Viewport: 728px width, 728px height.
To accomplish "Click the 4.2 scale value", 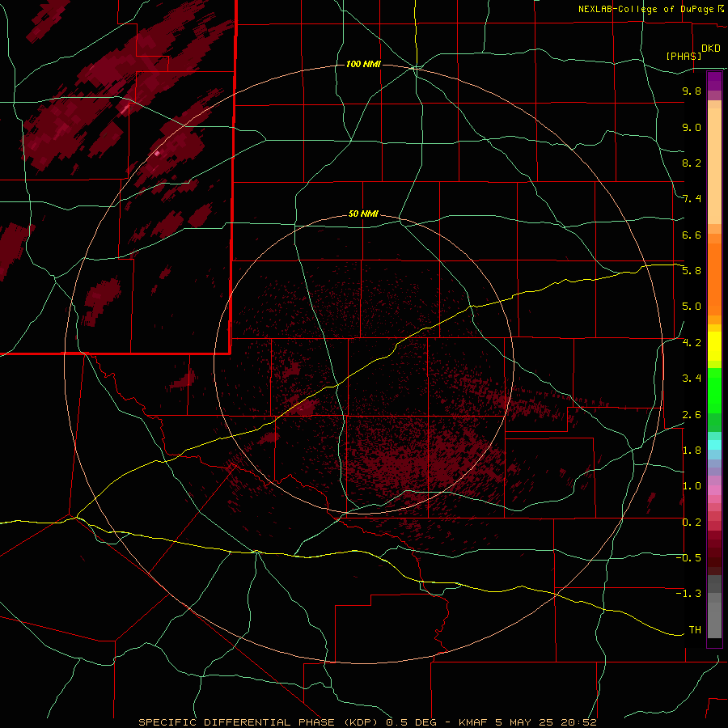I will (x=692, y=343).
